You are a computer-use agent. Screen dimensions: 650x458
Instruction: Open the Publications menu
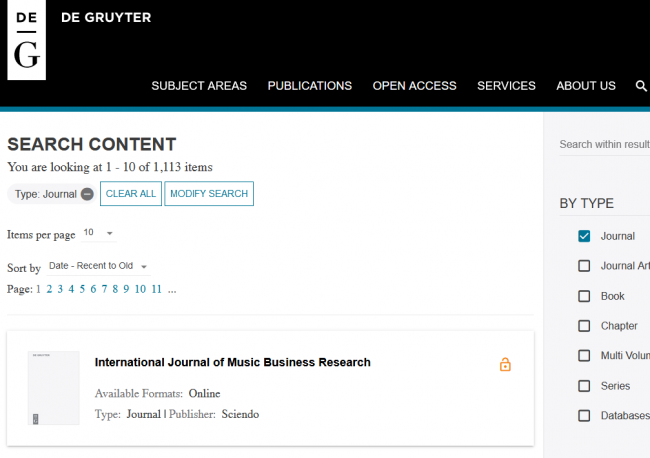pos(310,86)
